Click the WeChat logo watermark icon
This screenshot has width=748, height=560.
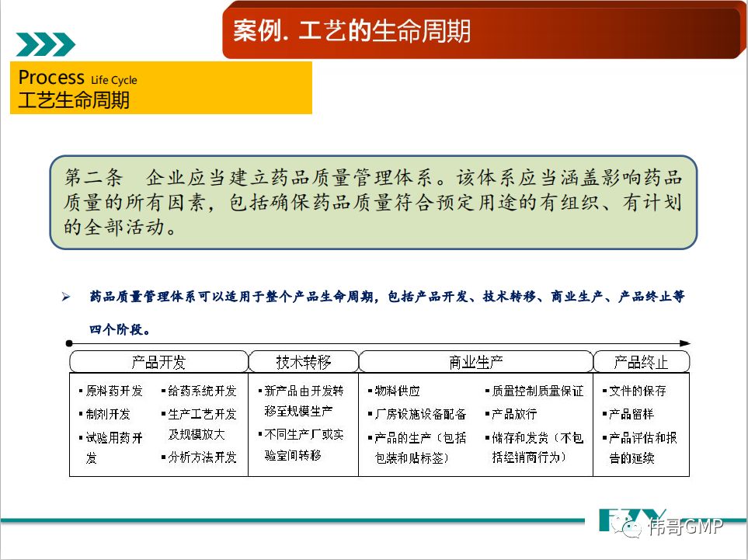[x=630, y=528]
